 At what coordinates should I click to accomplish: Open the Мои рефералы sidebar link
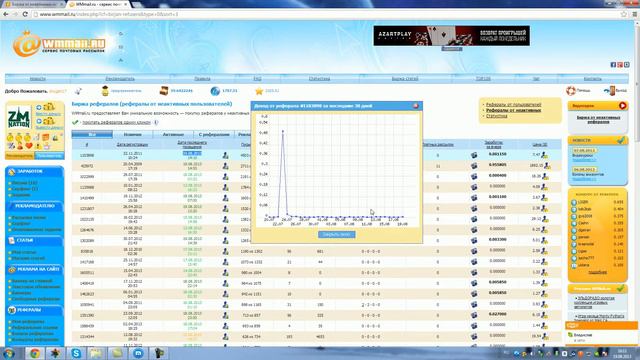27,322
